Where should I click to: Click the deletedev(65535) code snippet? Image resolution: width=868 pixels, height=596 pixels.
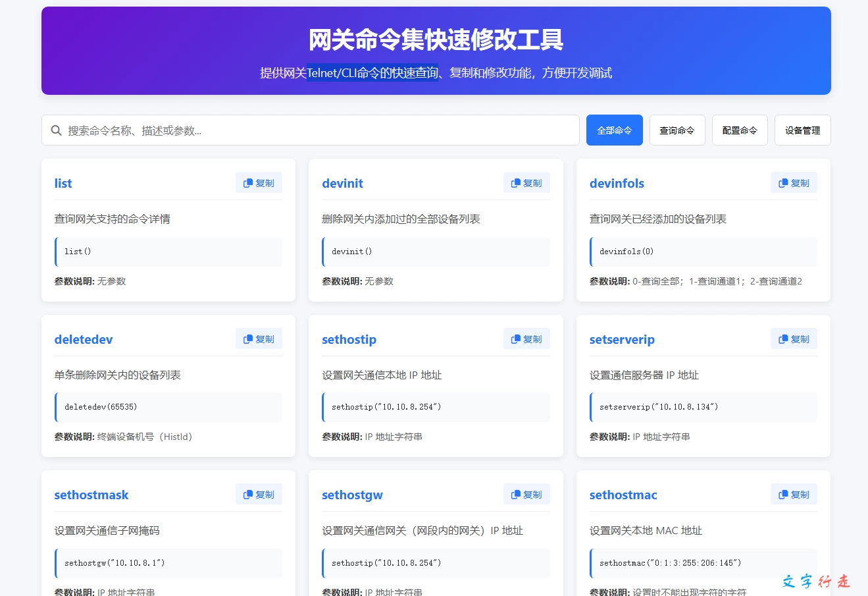tap(168, 407)
